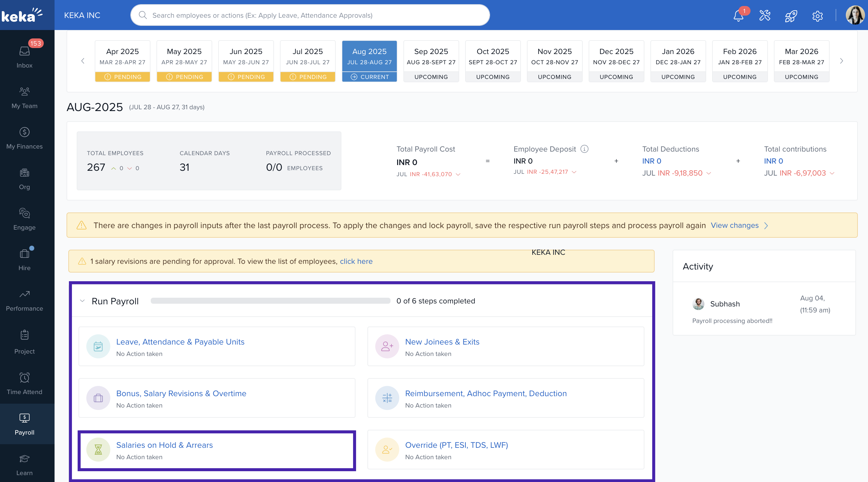Expand Total Payroll Cost JUL dropdown

tap(458, 174)
